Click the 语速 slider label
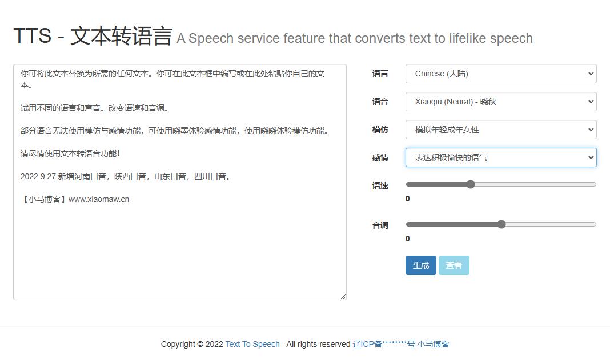 [x=380, y=185]
